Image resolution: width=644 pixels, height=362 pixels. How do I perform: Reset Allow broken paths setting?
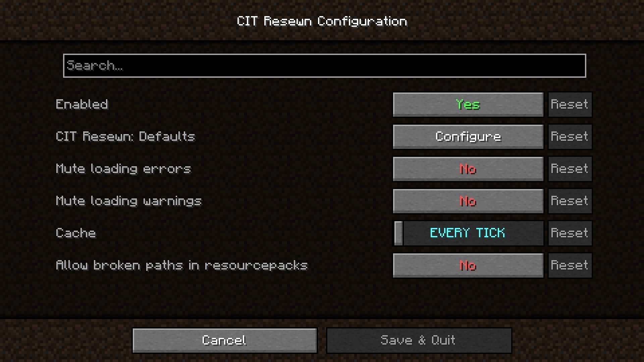pos(570,265)
